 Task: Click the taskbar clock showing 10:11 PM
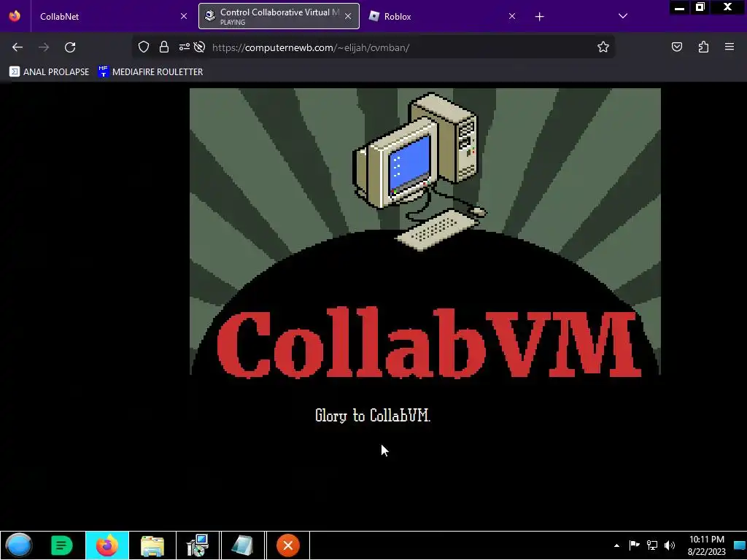click(706, 545)
